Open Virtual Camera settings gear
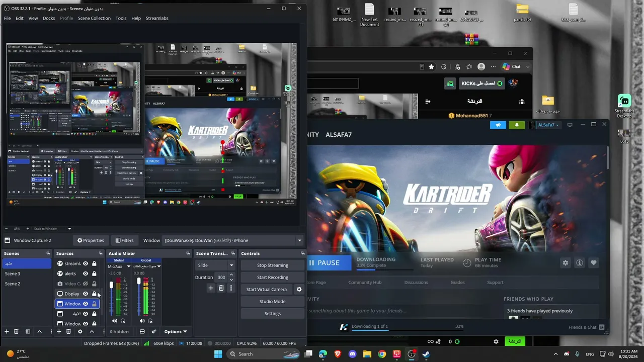Image resolution: width=644 pixels, height=362 pixels. 299,290
